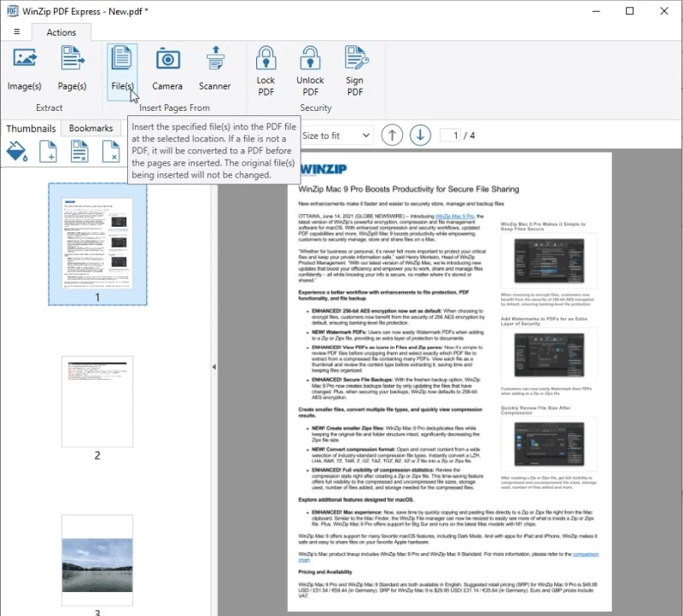The height and width of the screenshot is (616, 683).
Task: Go to previous page with up arrow
Action: coord(392,135)
